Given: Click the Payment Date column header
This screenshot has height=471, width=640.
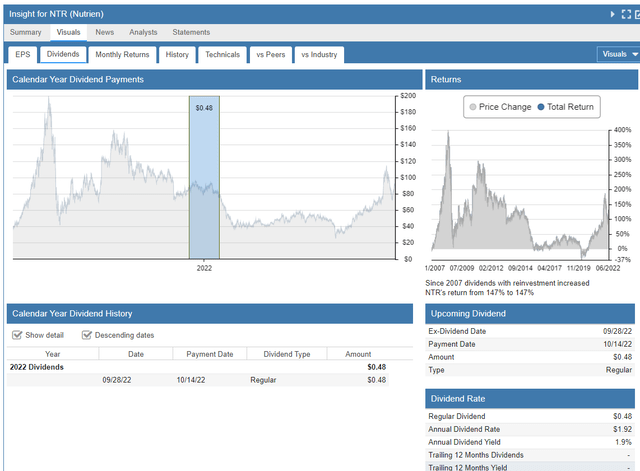Looking at the screenshot, I should click(210, 354).
